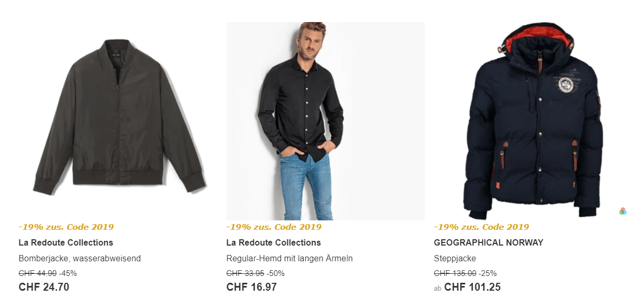Image resolution: width=644 pixels, height=308 pixels.
Task: Click the CHF 101.25 sale price
Action: tap(472, 287)
